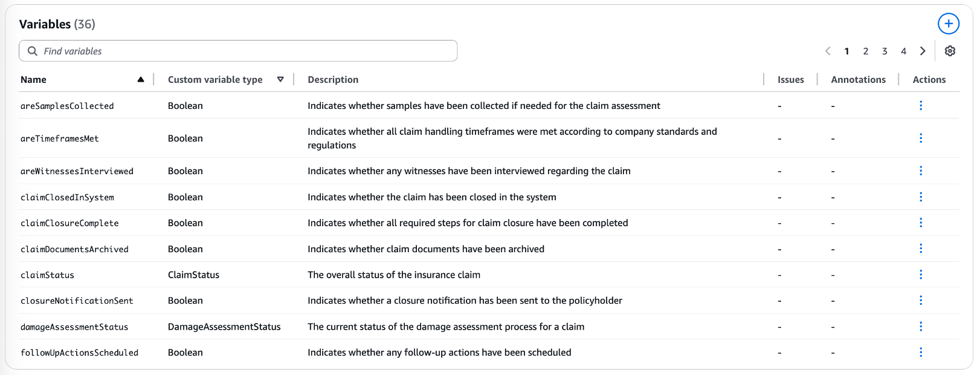Click the search magnifier icon
Viewport: 980px width, 375px height.
(x=33, y=51)
